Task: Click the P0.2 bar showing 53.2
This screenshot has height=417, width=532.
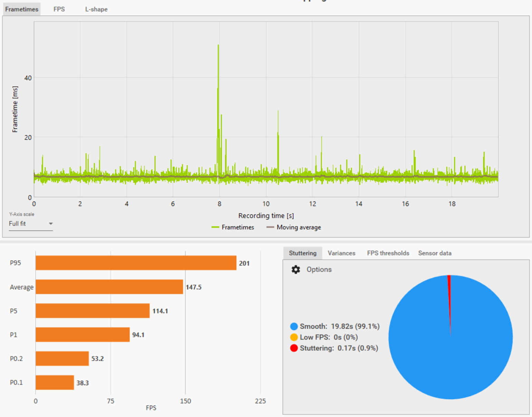Action: pyautogui.click(x=62, y=358)
